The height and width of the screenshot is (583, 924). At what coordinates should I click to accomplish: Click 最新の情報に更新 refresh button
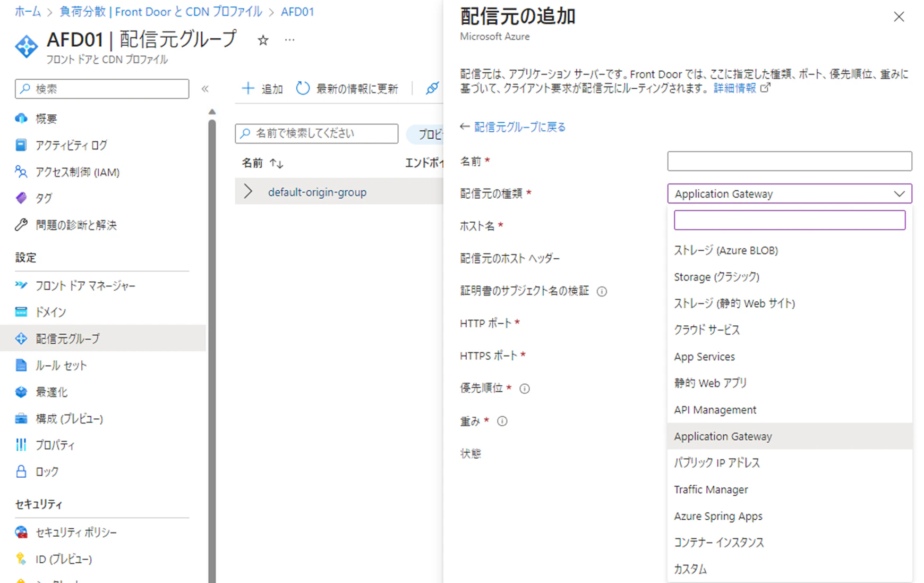click(x=347, y=89)
